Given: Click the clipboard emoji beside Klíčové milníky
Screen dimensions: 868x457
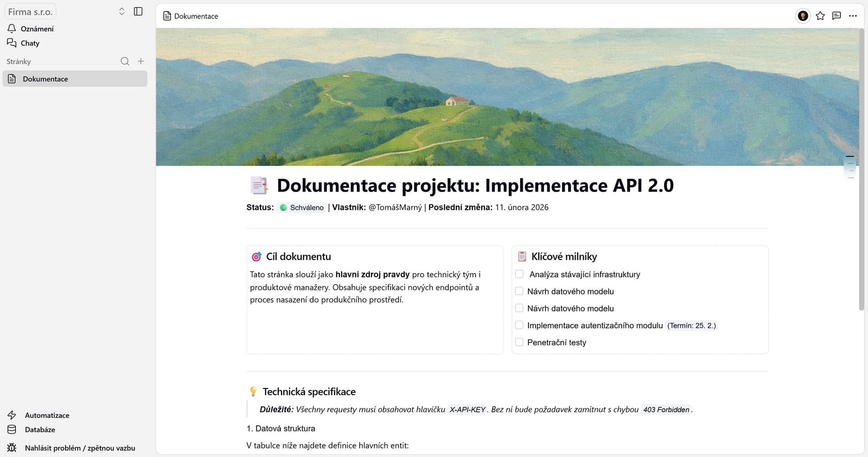Looking at the screenshot, I should [522, 256].
